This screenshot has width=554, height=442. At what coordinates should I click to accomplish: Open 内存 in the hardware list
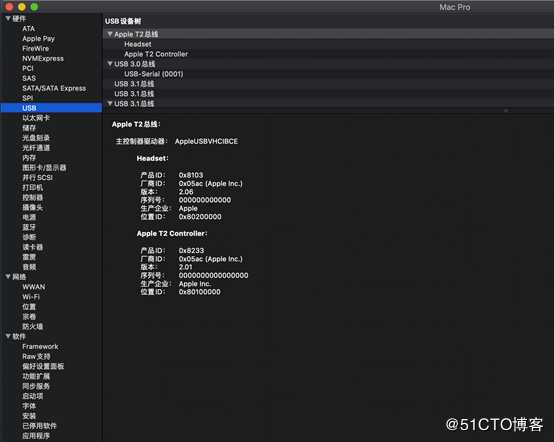(x=29, y=158)
